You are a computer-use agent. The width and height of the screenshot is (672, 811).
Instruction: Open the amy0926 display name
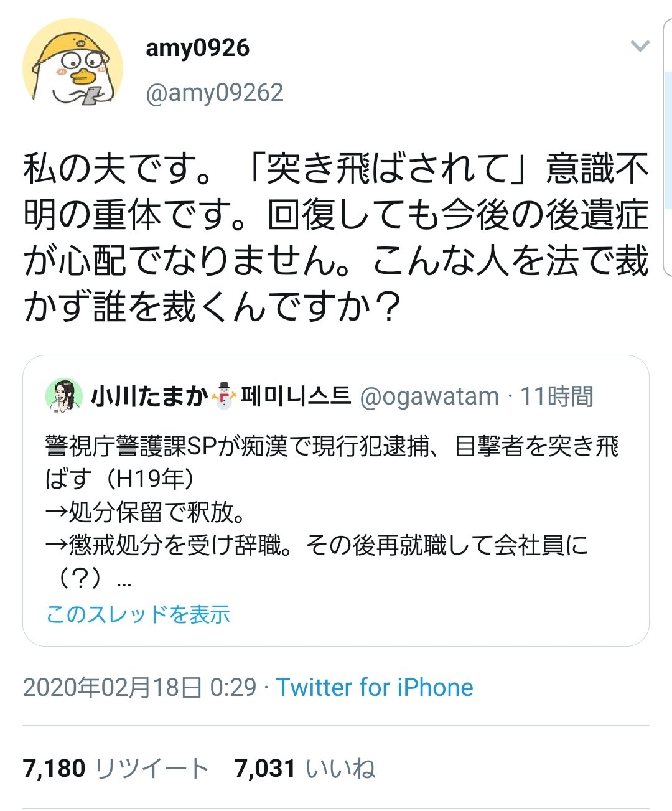pos(197,47)
